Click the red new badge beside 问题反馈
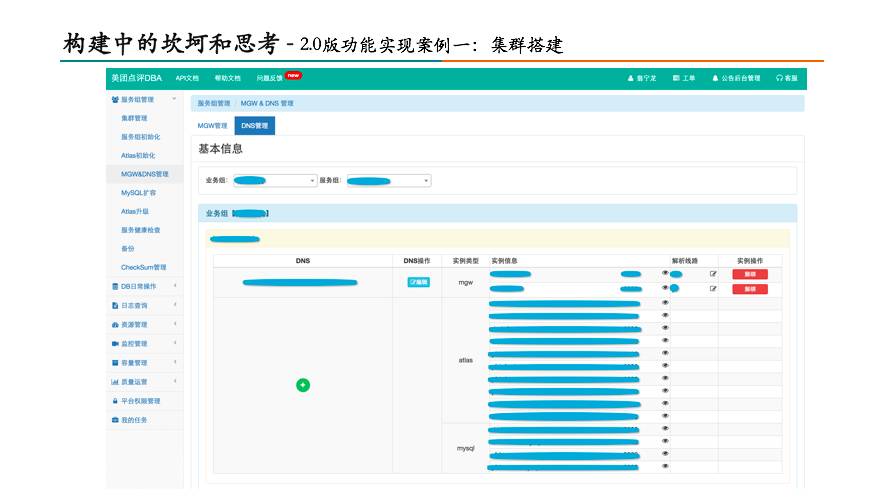Viewport: 889px width, 499px height. click(293, 75)
